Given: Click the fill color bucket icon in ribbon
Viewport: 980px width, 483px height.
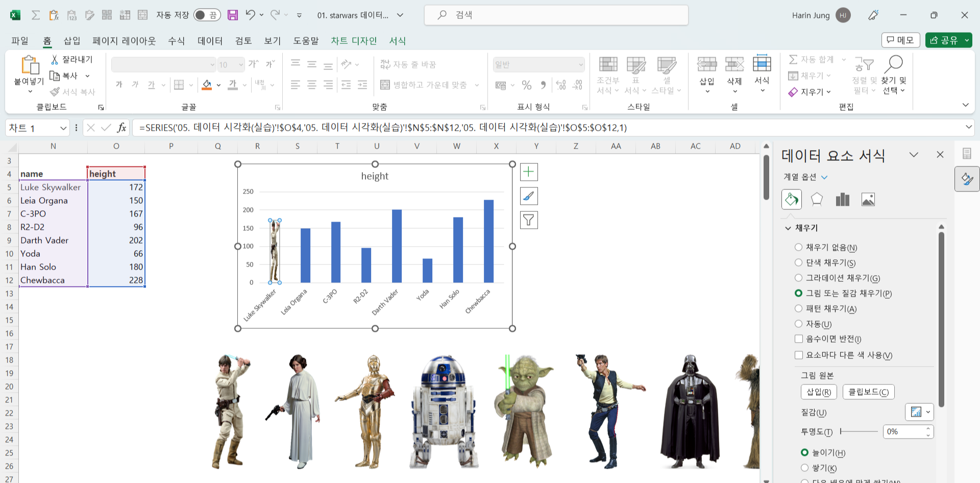Looking at the screenshot, I should [x=207, y=85].
